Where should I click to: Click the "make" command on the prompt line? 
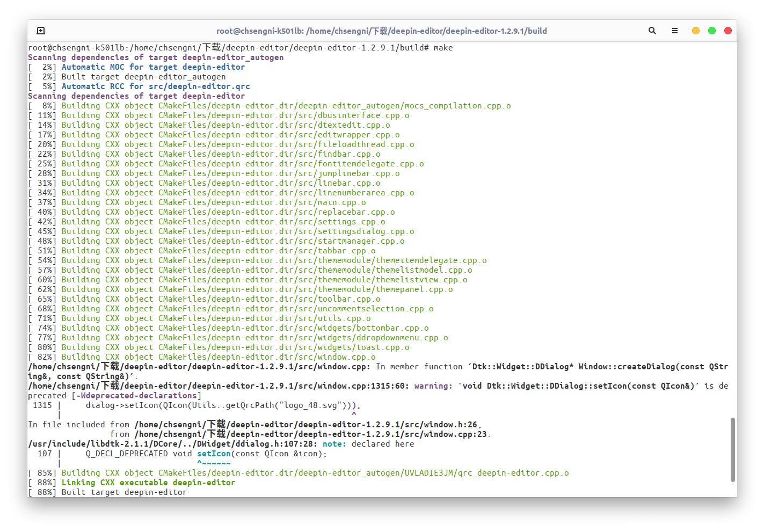click(x=443, y=48)
